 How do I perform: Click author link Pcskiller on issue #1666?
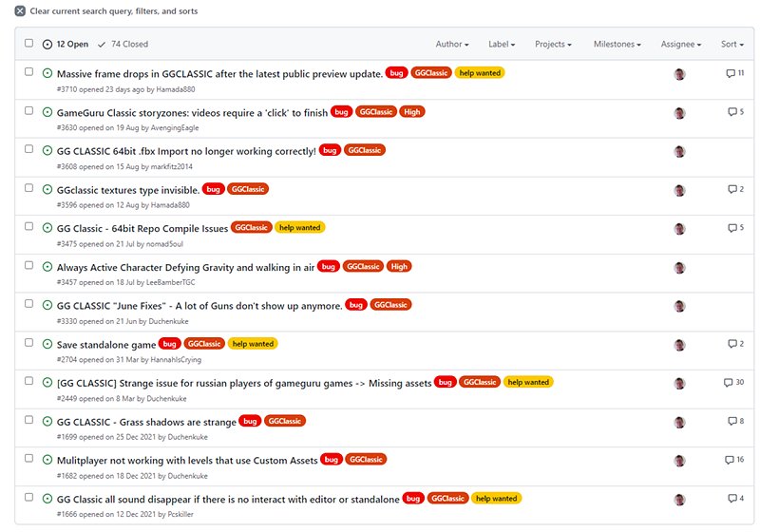(x=180, y=514)
